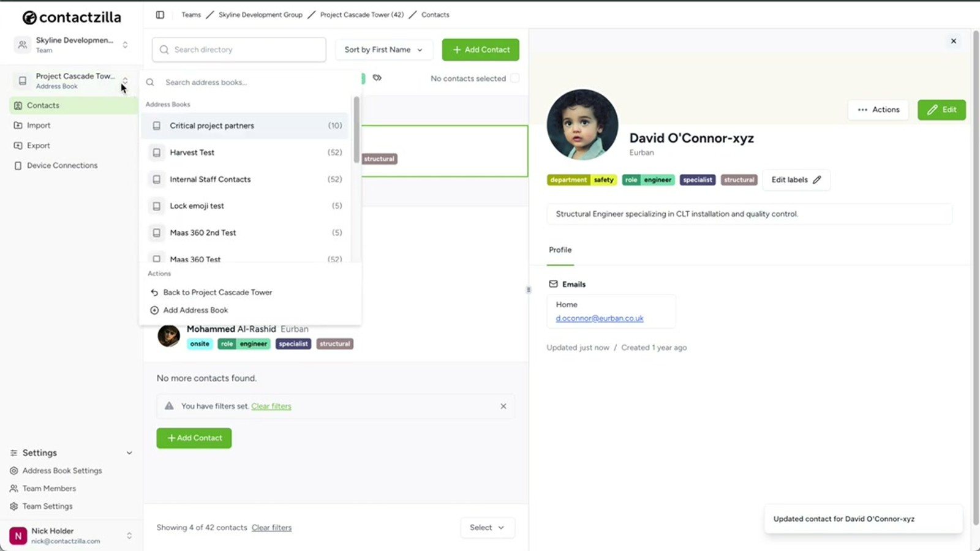This screenshot has width=980, height=551.
Task: Click the Add Contact button below the list
Action: (x=194, y=438)
